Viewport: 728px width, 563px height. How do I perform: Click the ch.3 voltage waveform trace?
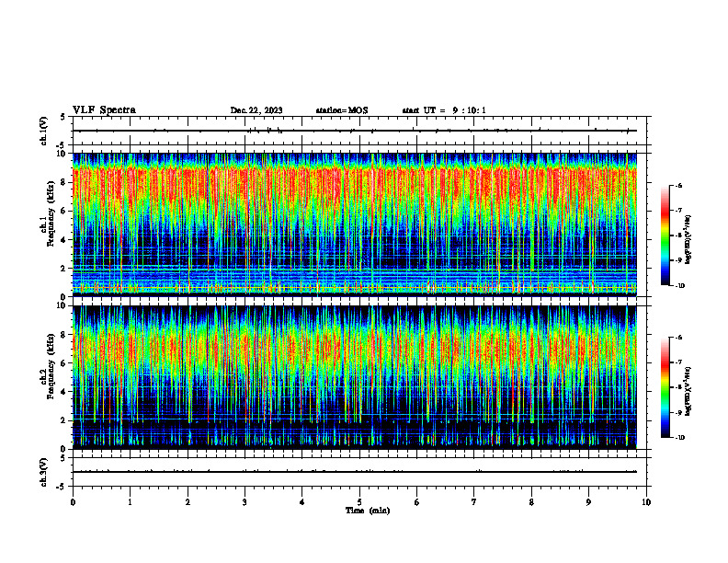[x=355, y=472]
